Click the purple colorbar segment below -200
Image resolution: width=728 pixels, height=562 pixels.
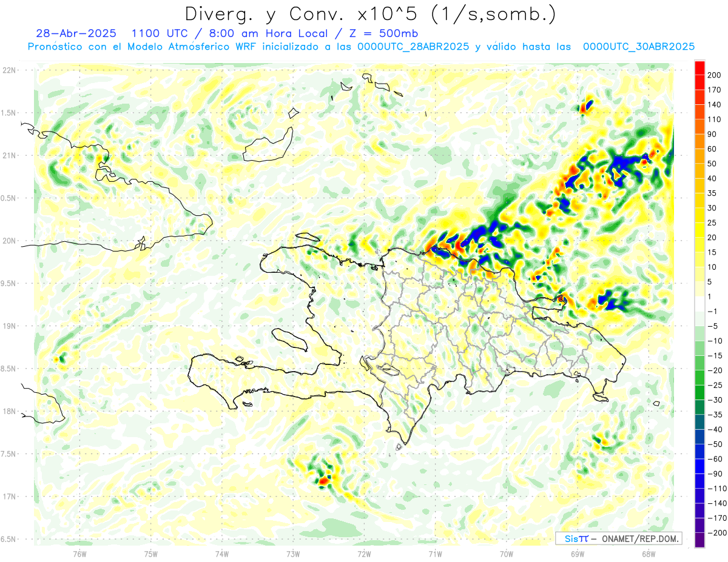(x=699, y=540)
